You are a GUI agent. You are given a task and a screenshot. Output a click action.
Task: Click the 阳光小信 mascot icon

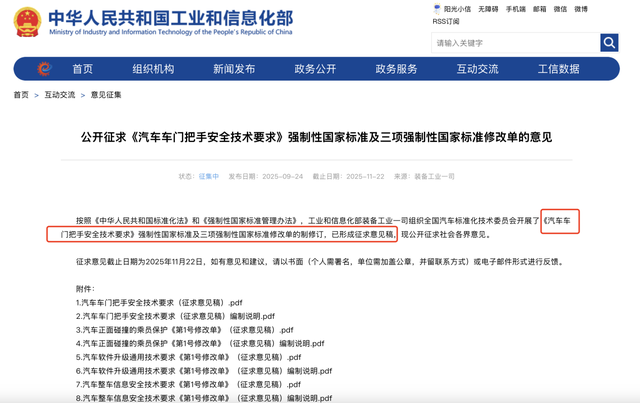pos(437,9)
